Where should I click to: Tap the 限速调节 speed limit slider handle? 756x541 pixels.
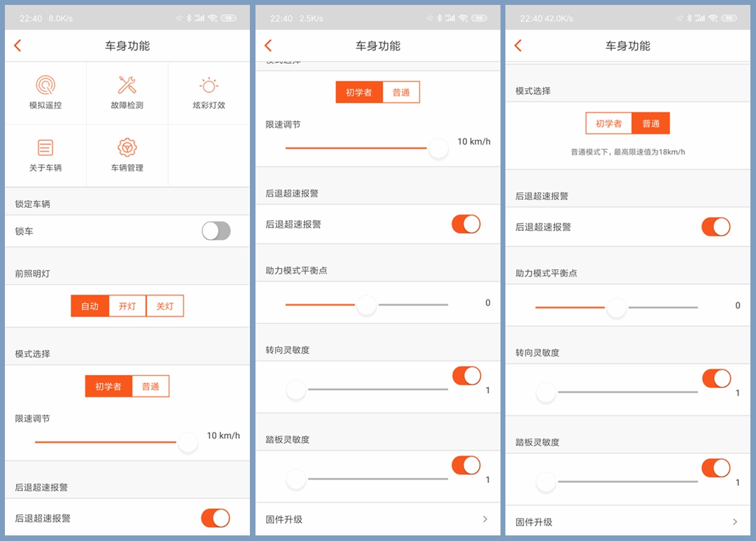coord(188,442)
